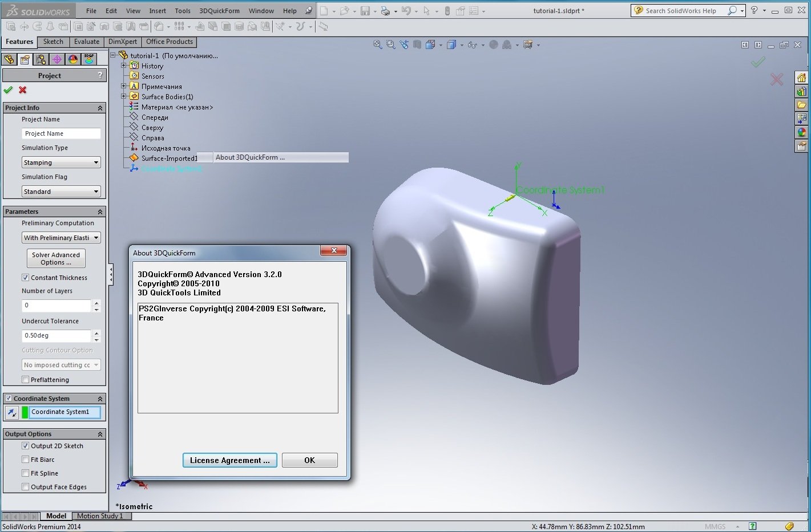Click the Zoom to Fit icon

coord(377,44)
